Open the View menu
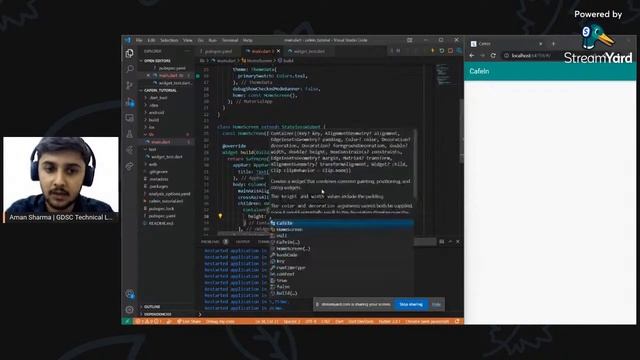 (187, 40)
